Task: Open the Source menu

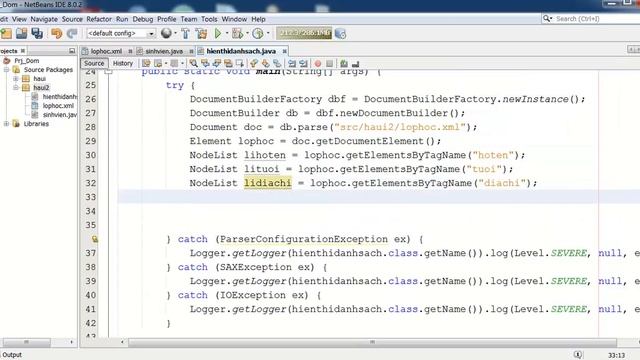Action: (72, 19)
